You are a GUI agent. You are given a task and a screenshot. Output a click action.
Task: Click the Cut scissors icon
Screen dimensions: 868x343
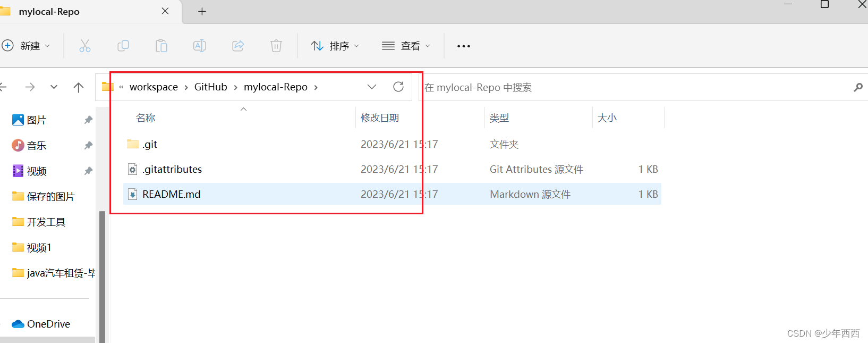[x=85, y=46]
